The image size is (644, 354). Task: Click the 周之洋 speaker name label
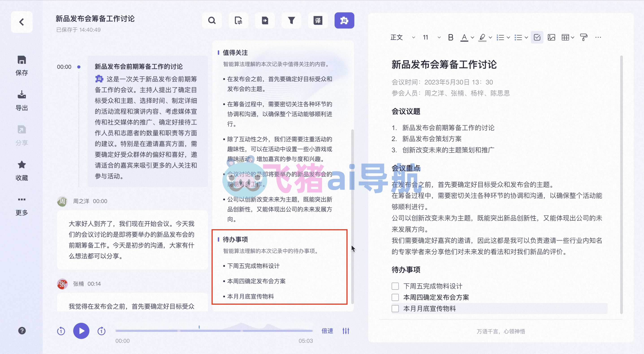coord(81,201)
